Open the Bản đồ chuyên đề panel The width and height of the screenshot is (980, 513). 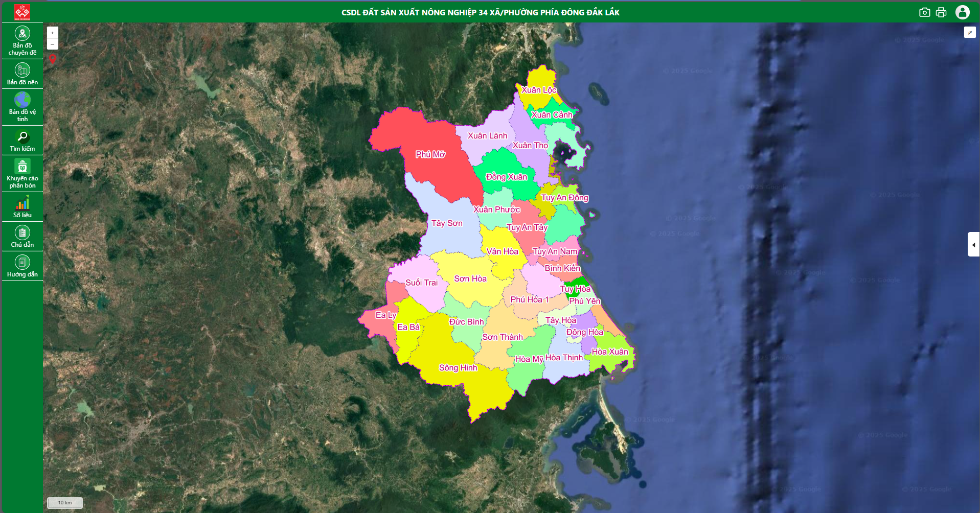[x=22, y=41]
